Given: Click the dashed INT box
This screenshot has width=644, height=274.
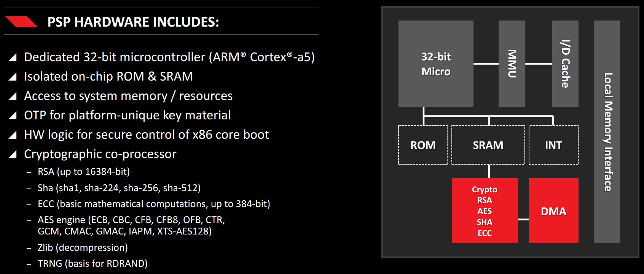Looking at the screenshot, I should [x=553, y=145].
